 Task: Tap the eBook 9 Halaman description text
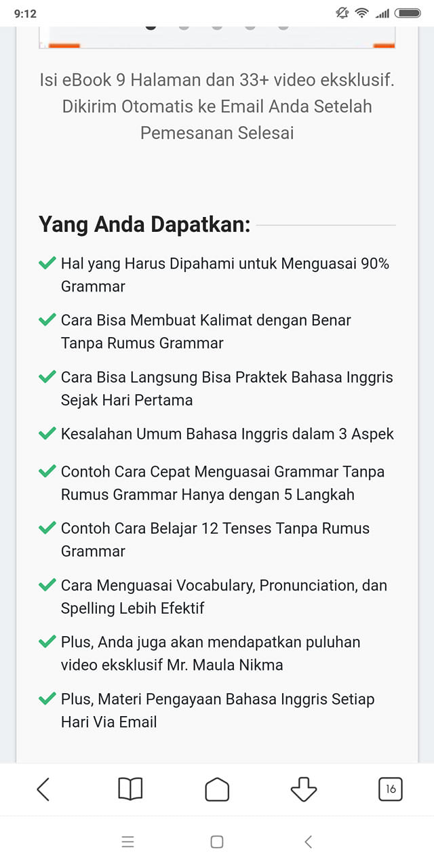(x=217, y=106)
